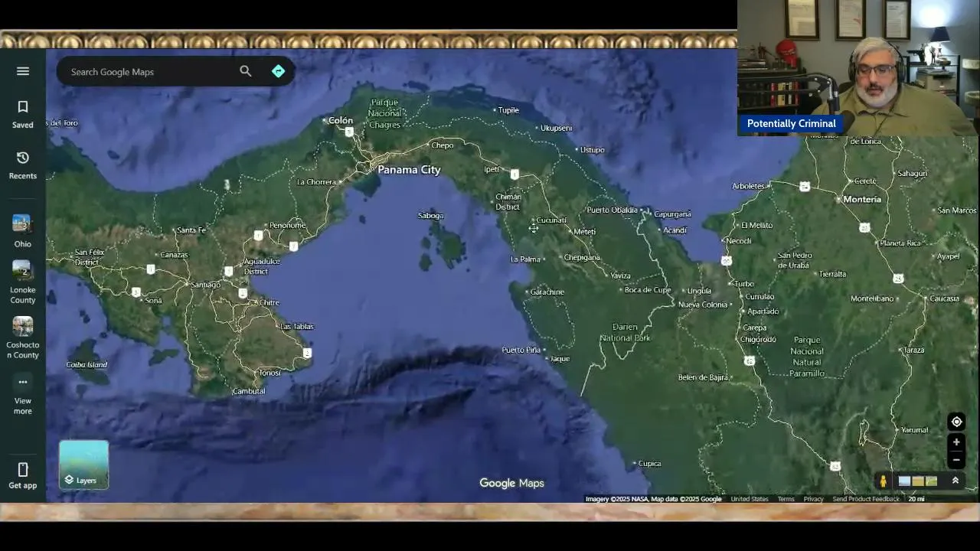
Task: Expand the imagery strip with double chevron
Action: pos(955,481)
